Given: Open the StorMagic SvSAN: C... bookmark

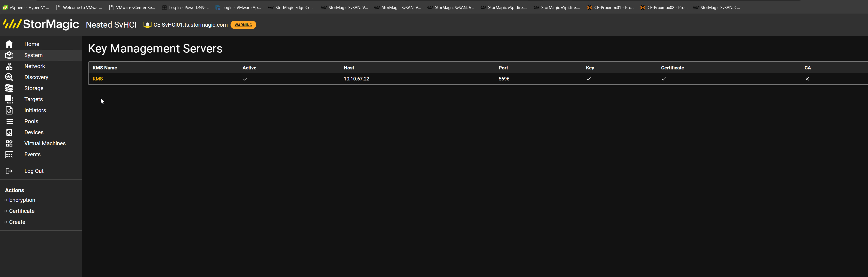Looking at the screenshot, I should [x=717, y=7].
